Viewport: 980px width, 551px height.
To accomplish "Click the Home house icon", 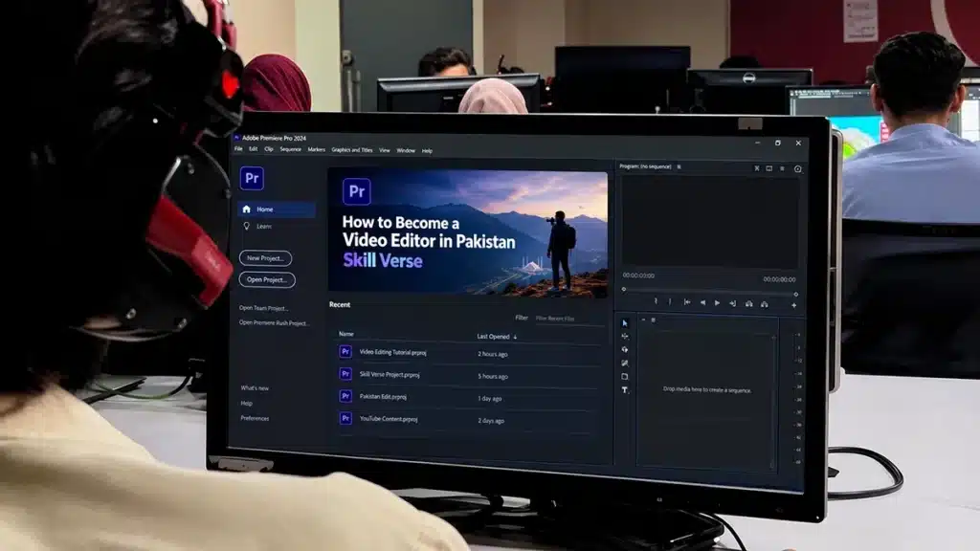I will coord(246,209).
